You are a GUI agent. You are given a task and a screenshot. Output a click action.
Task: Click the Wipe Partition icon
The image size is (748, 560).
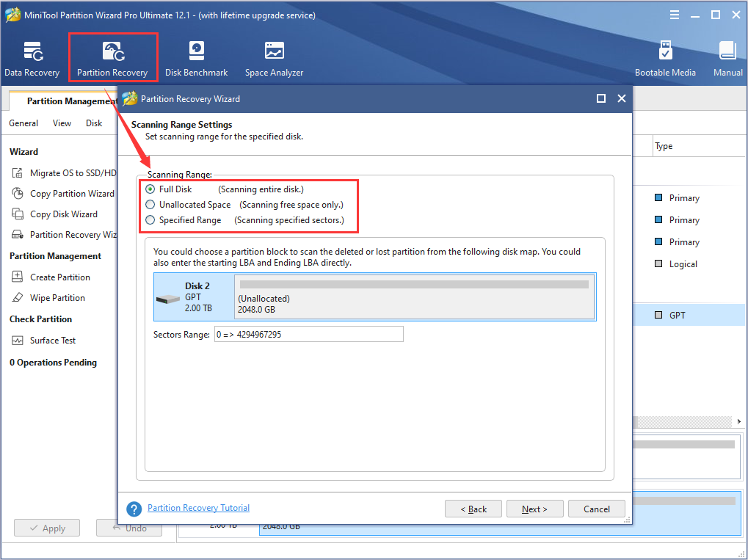pos(18,297)
